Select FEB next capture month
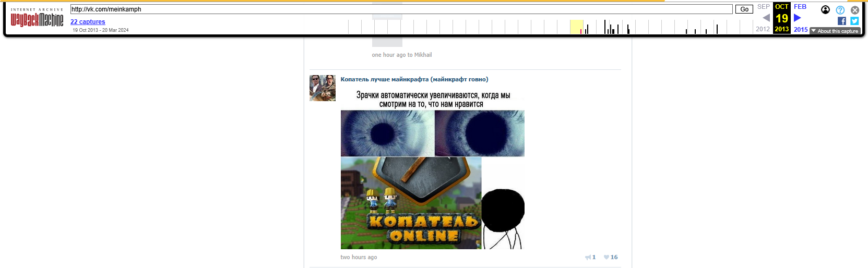Screen dimensions: 868x268 point(800,7)
